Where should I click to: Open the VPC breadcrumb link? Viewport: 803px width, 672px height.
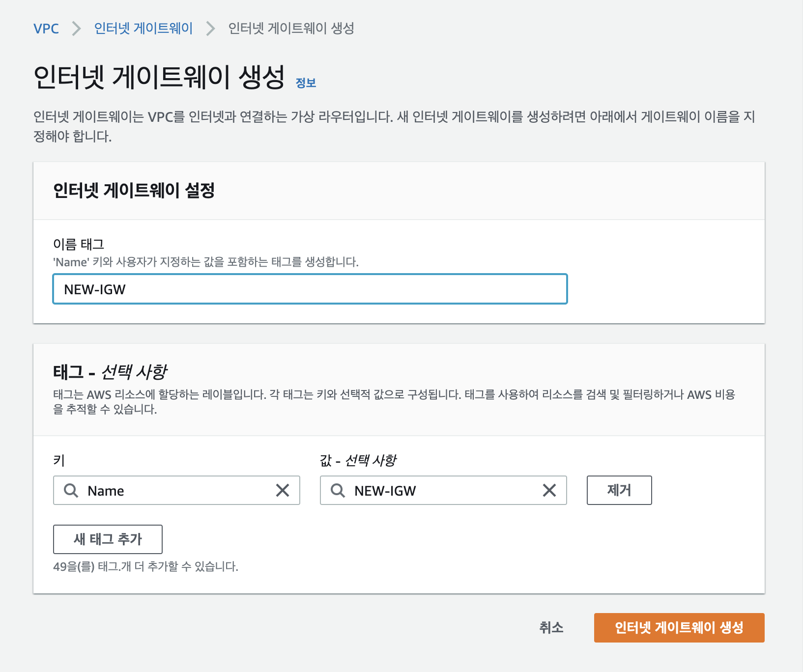coord(46,28)
